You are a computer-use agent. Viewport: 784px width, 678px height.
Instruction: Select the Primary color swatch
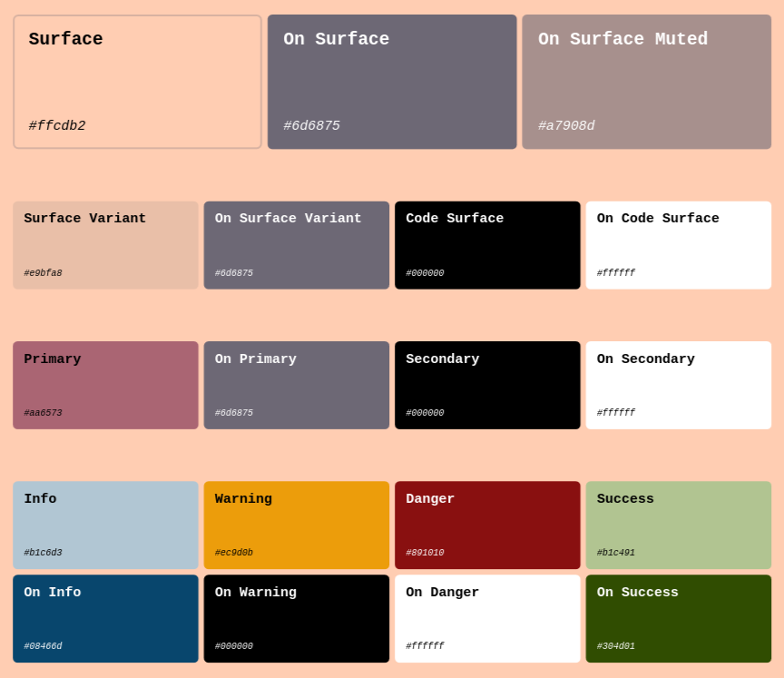tap(105, 385)
